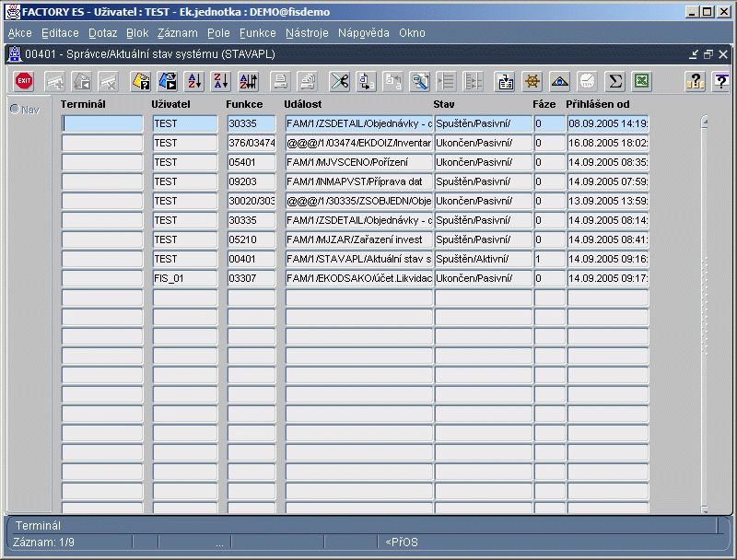Click the greyed-out paste field icon
This screenshot has width=737, height=560.
pos(393,81)
